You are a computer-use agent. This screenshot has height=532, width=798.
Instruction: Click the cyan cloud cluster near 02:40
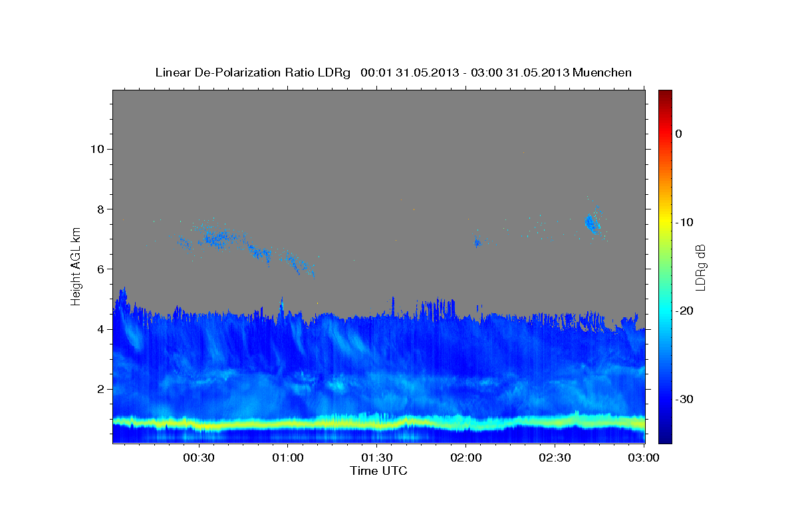pyautogui.click(x=592, y=223)
